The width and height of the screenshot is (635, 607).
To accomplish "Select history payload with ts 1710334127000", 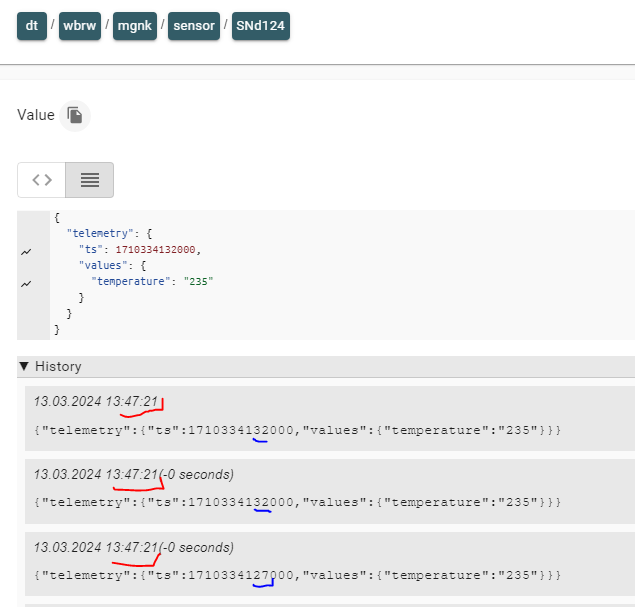I will [298, 575].
